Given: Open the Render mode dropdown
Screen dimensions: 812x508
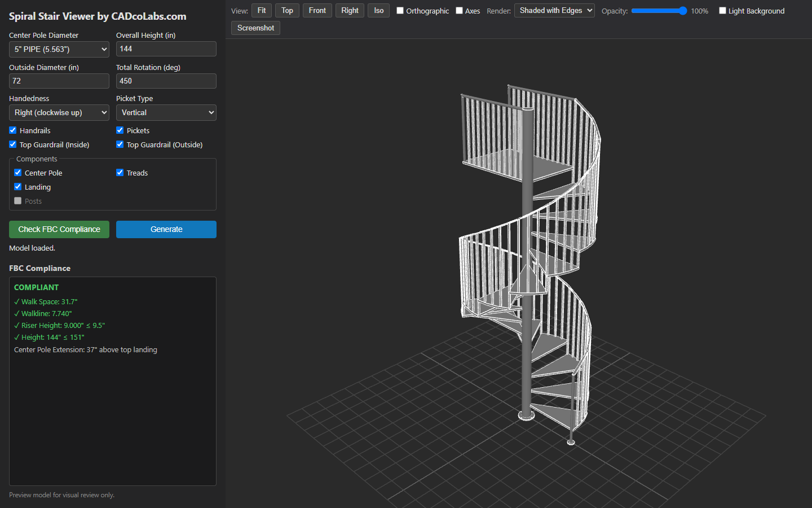Looking at the screenshot, I should [554, 10].
